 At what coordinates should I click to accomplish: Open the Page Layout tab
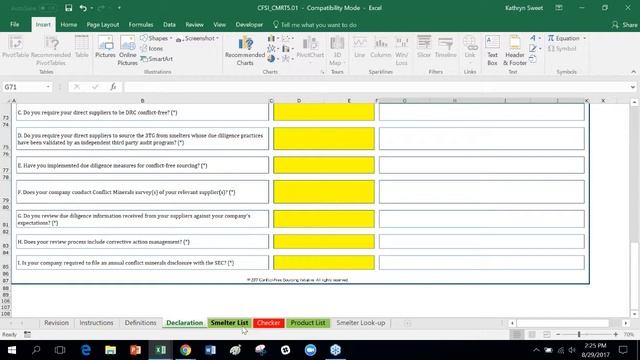pos(102,24)
